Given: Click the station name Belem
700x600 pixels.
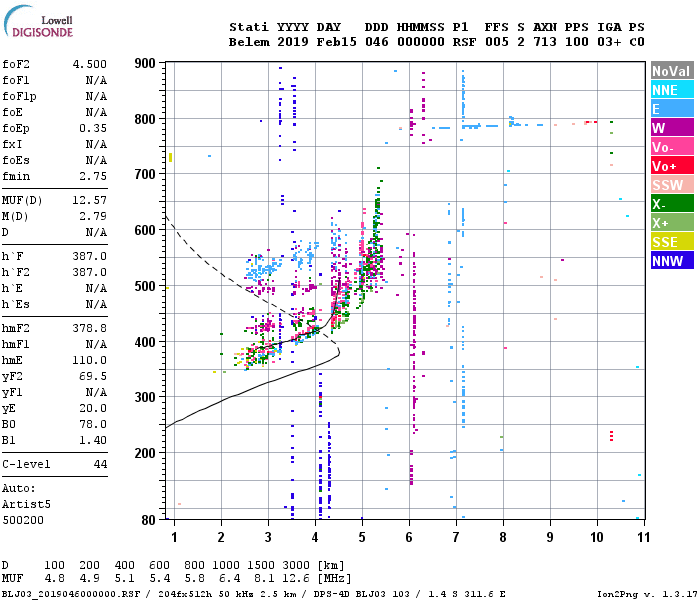Looking at the screenshot, I should 249,42.
